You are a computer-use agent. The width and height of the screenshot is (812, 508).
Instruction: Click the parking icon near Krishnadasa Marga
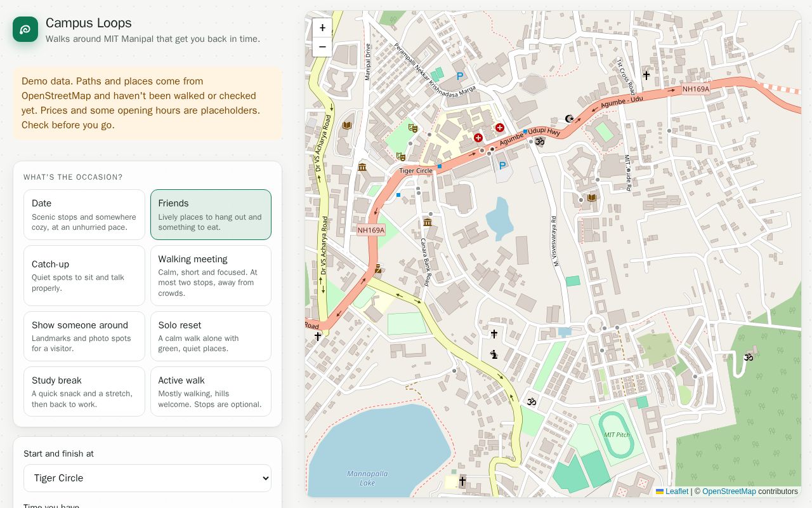point(460,76)
